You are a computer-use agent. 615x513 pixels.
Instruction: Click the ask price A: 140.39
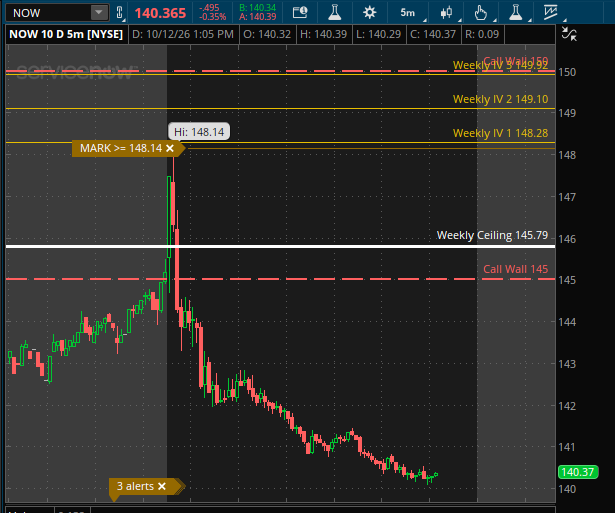click(x=258, y=17)
